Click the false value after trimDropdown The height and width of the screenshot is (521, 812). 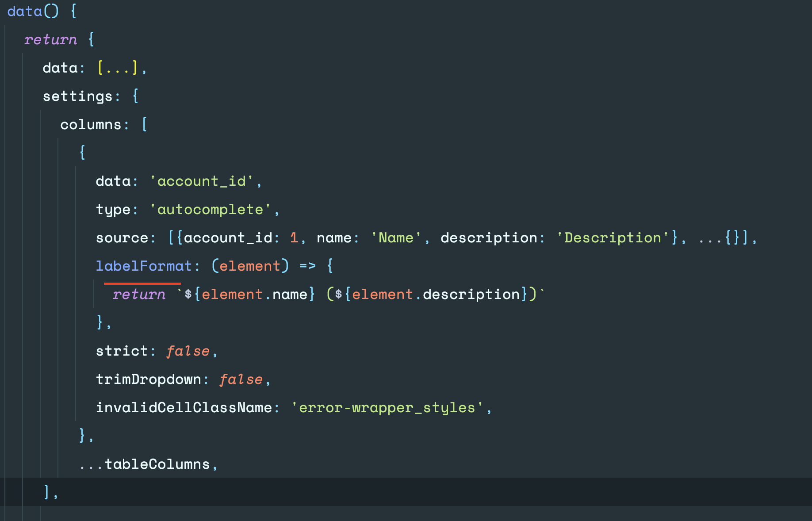pos(241,379)
